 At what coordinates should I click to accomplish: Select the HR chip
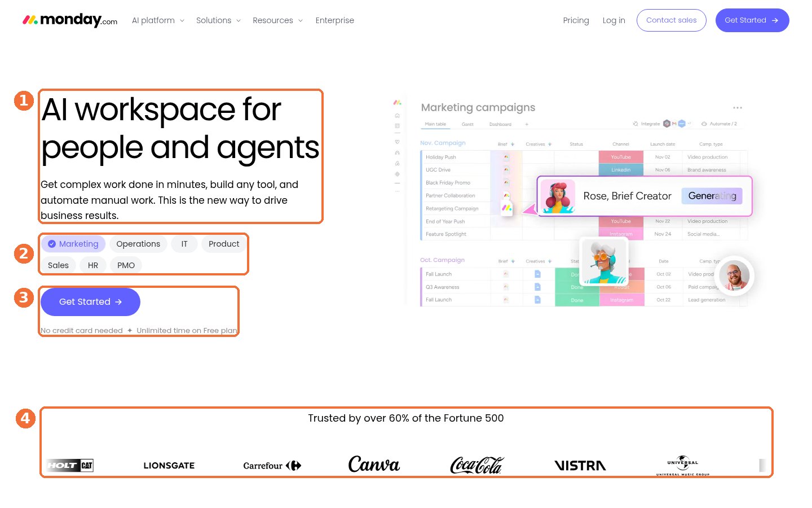[93, 265]
